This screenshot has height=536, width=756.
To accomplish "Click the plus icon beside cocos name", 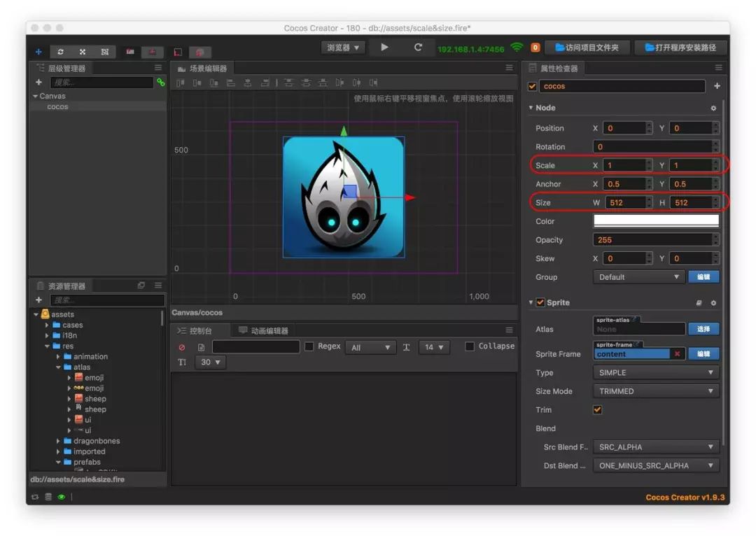I will (717, 86).
